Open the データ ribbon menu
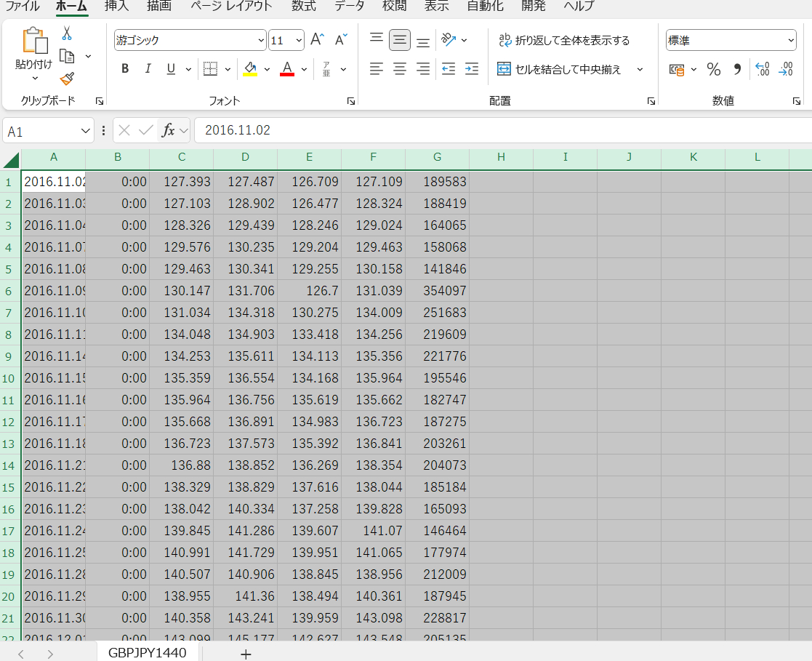 349,6
